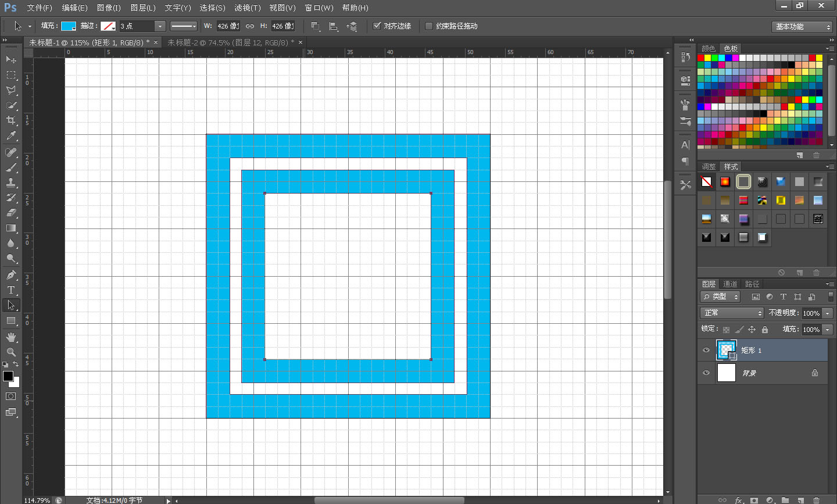
Task: Hide the 矩形 1 layer
Action: pyautogui.click(x=706, y=351)
